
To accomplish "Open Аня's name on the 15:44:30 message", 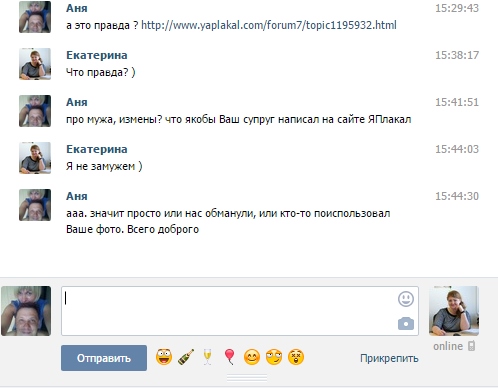I will (77, 196).
